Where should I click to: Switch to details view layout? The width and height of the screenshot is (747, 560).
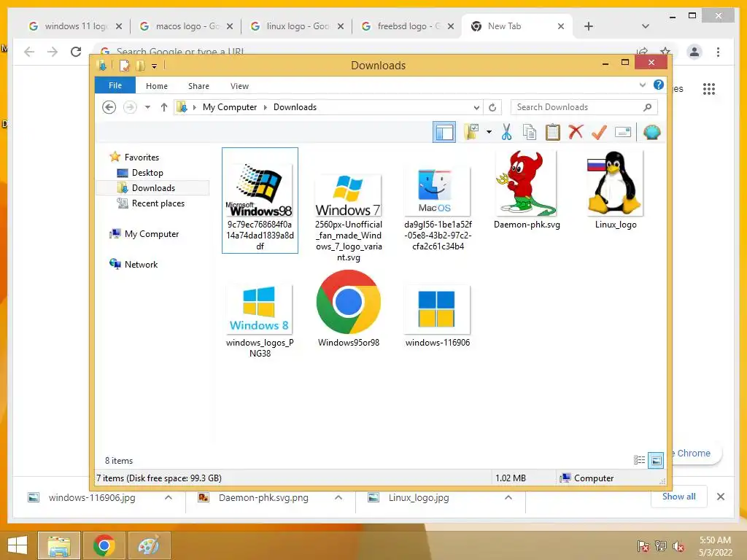coord(639,459)
